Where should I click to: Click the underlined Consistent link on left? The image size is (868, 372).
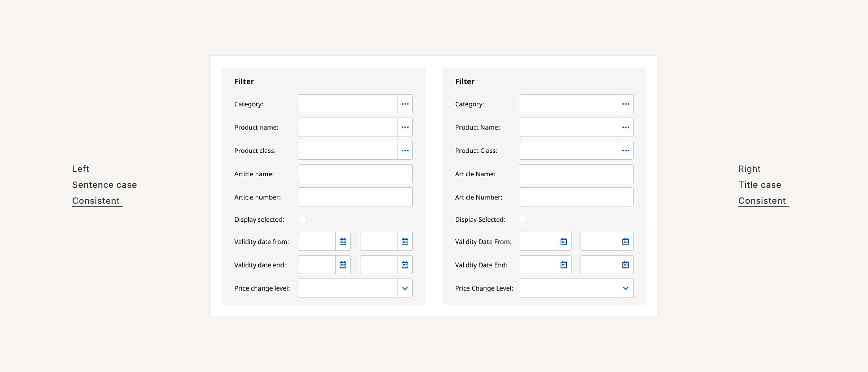coord(97,200)
